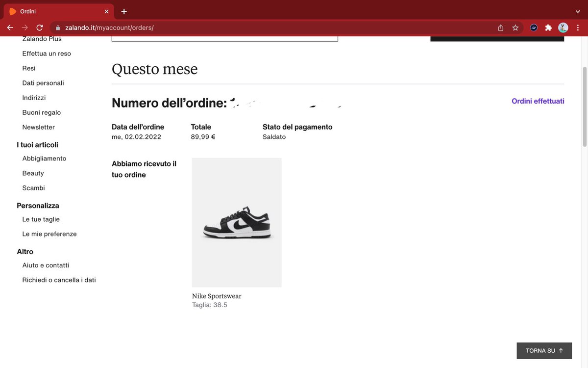Close the Ordini tab
This screenshot has width=588, height=368.
106,11
